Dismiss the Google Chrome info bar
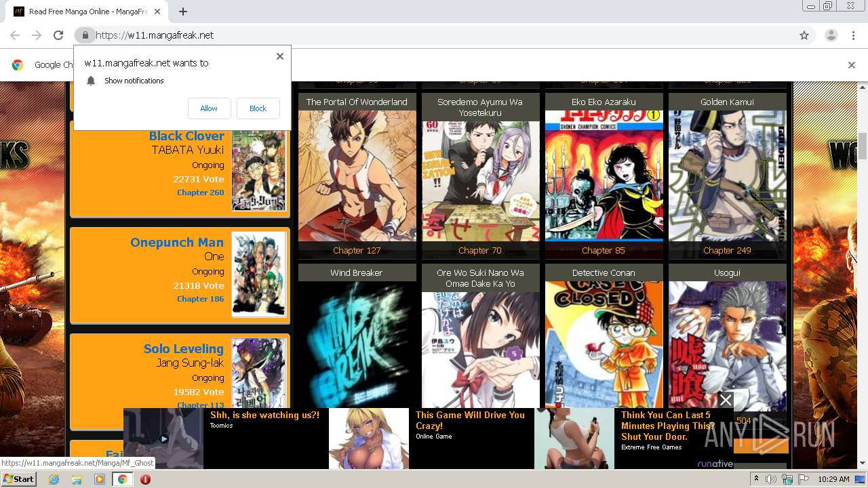The height and width of the screenshot is (488, 868). tap(852, 65)
